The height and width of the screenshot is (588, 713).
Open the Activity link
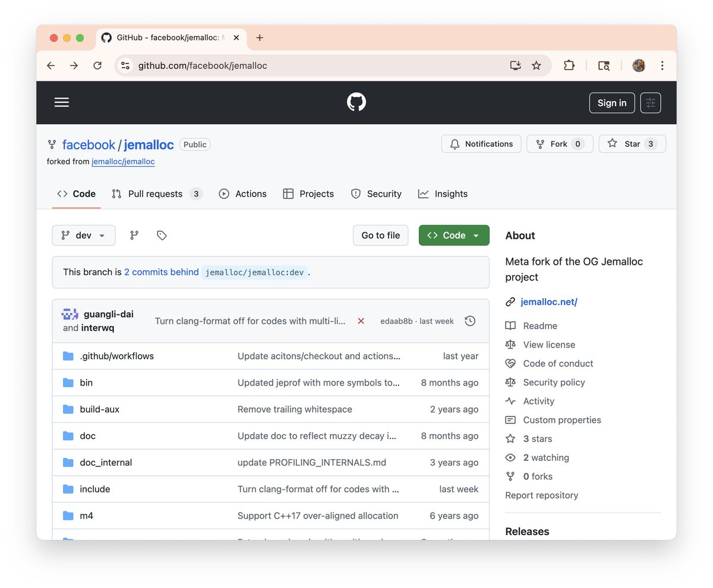538,401
